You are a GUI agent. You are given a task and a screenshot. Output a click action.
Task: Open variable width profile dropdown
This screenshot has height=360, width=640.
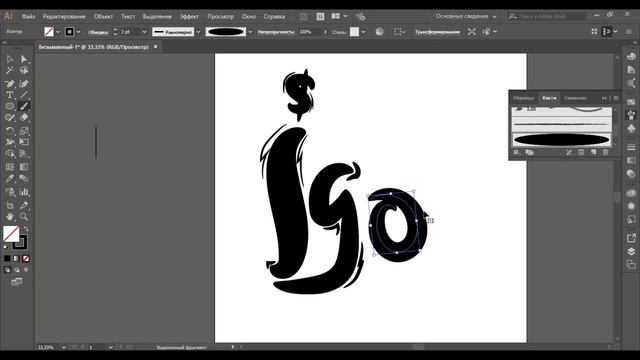pos(198,32)
